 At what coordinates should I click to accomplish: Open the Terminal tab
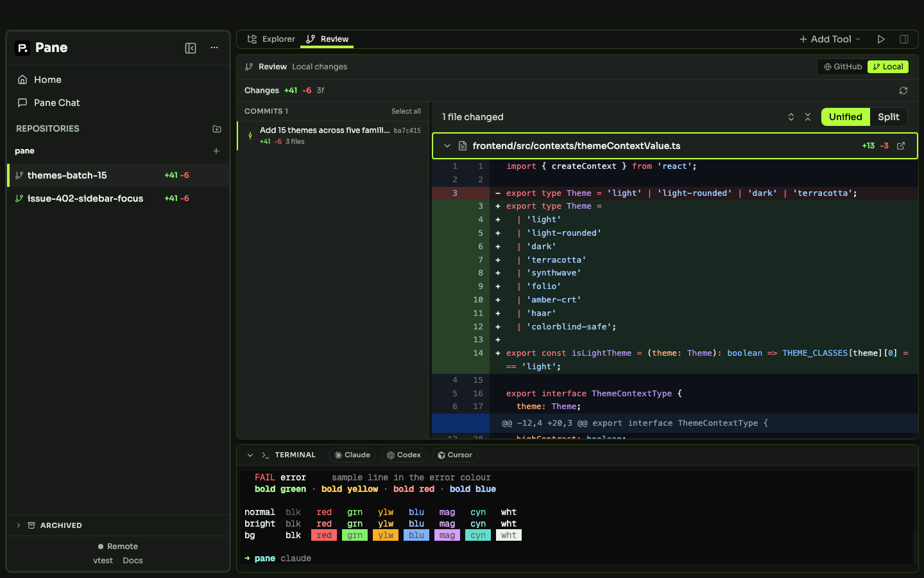(289, 455)
